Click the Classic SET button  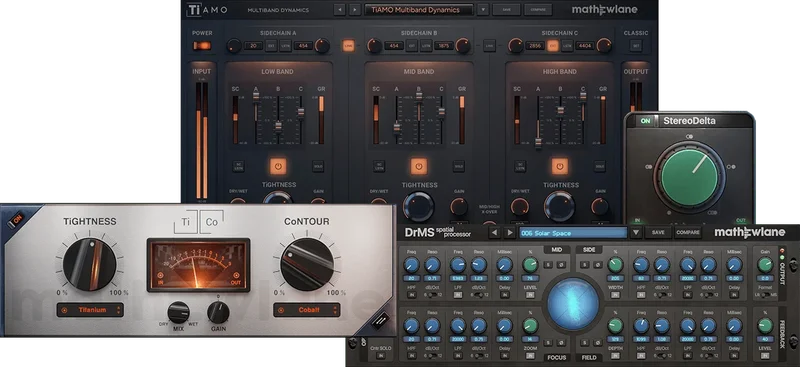point(636,46)
